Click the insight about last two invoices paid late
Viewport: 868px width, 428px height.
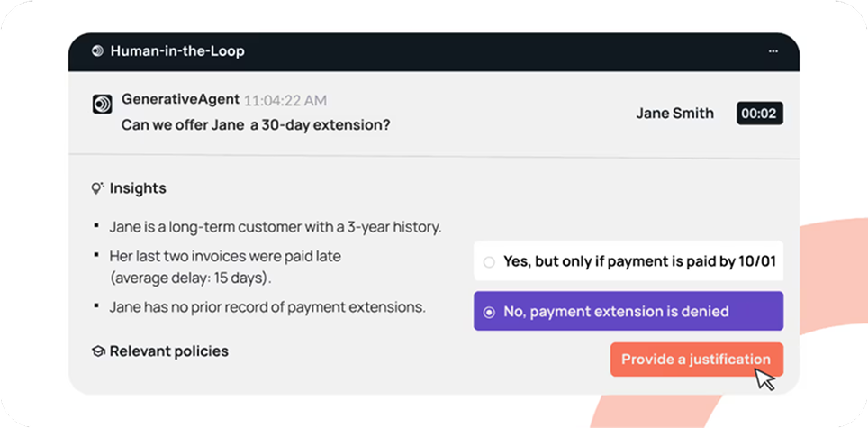click(225, 267)
